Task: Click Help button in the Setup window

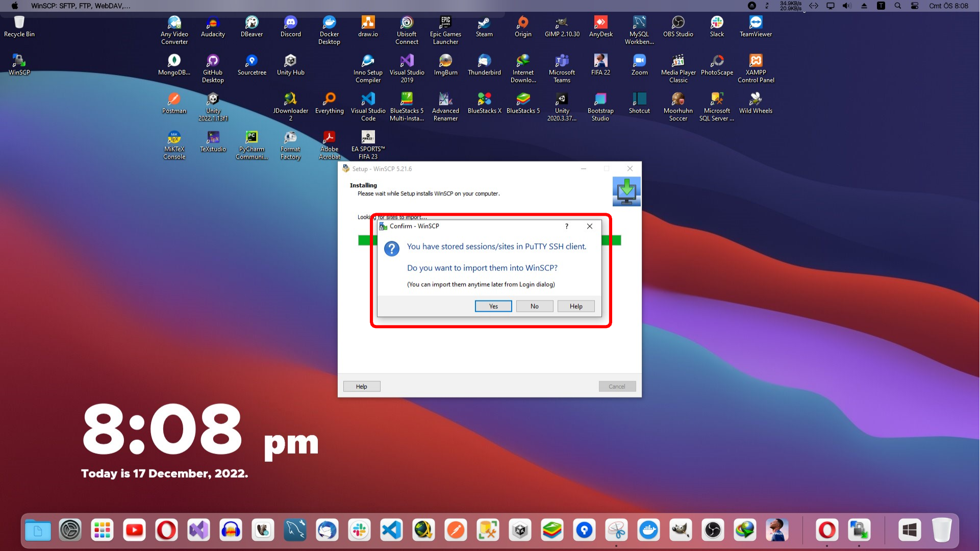Action: click(x=362, y=387)
